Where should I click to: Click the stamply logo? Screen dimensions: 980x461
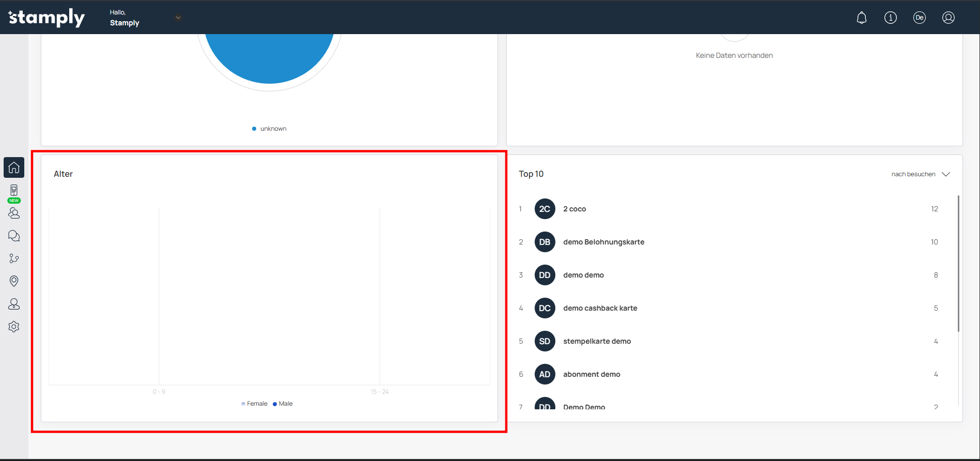tap(46, 18)
